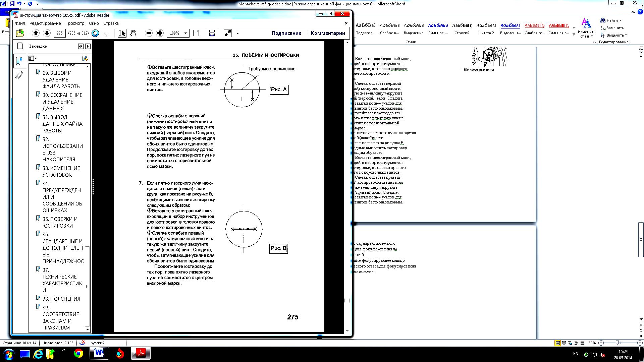Go to previous page with the up arrow

click(36, 33)
